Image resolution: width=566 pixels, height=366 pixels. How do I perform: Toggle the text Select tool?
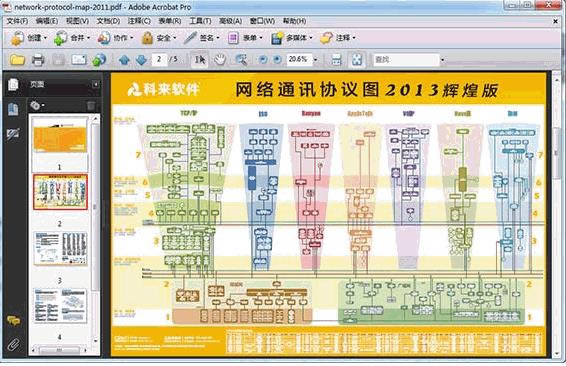click(200, 60)
